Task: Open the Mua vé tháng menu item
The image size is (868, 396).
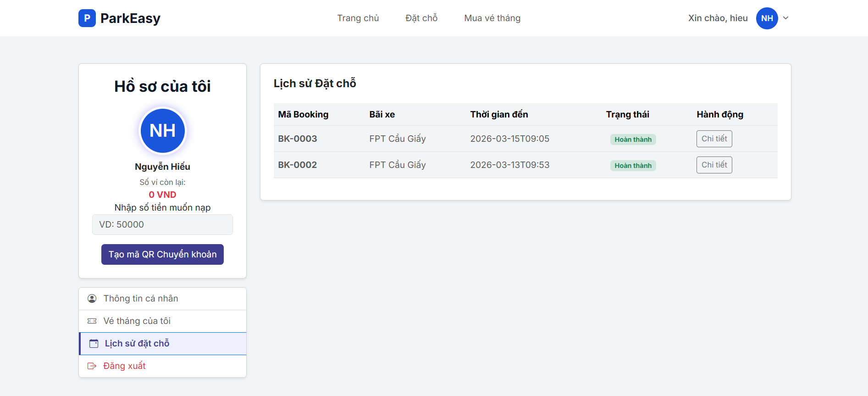Action: [x=492, y=18]
